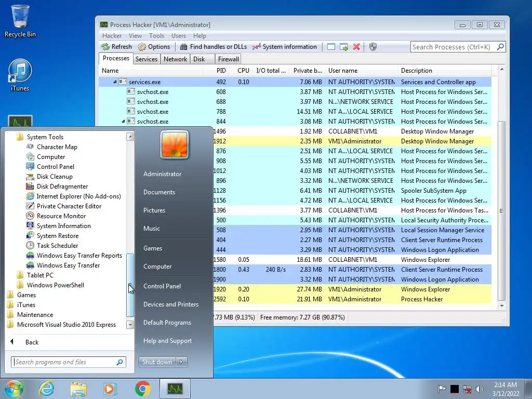The height and width of the screenshot is (399, 532).
Task: Open the View menu
Action: pos(135,36)
